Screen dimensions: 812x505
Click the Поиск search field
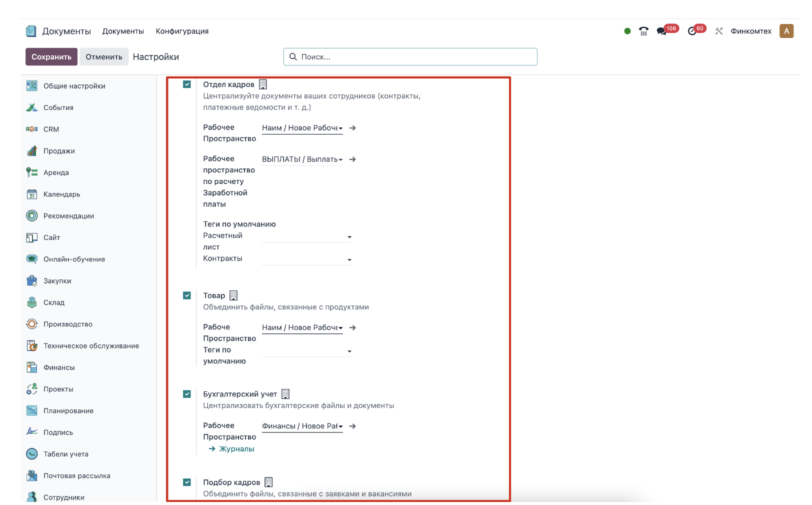tap(415, 57)
